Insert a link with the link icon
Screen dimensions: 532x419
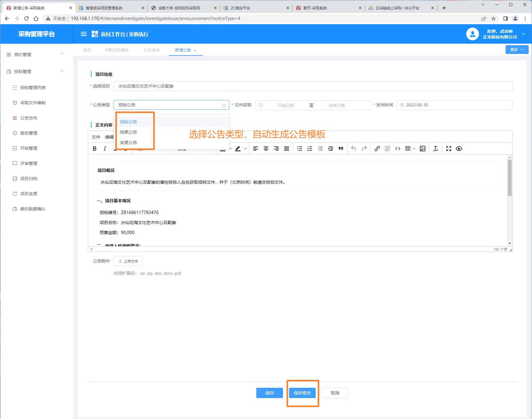pyautogui.click(x=377, y=149)
